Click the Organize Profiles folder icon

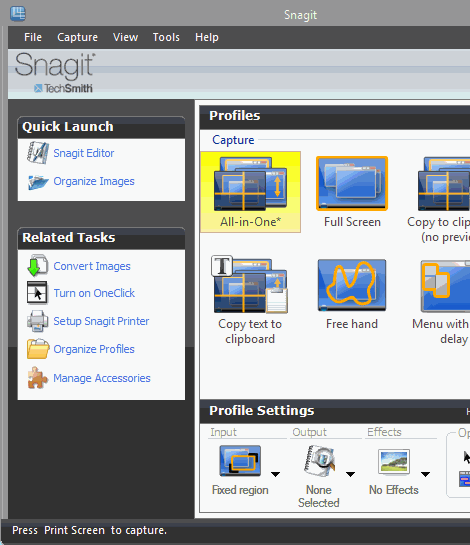(x=38, y=349)
